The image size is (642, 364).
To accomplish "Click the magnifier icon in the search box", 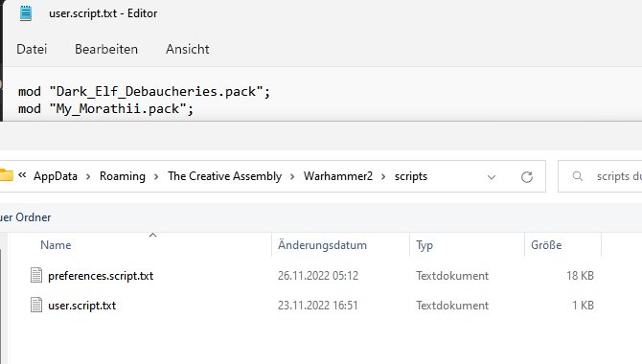I will (577, 176).
